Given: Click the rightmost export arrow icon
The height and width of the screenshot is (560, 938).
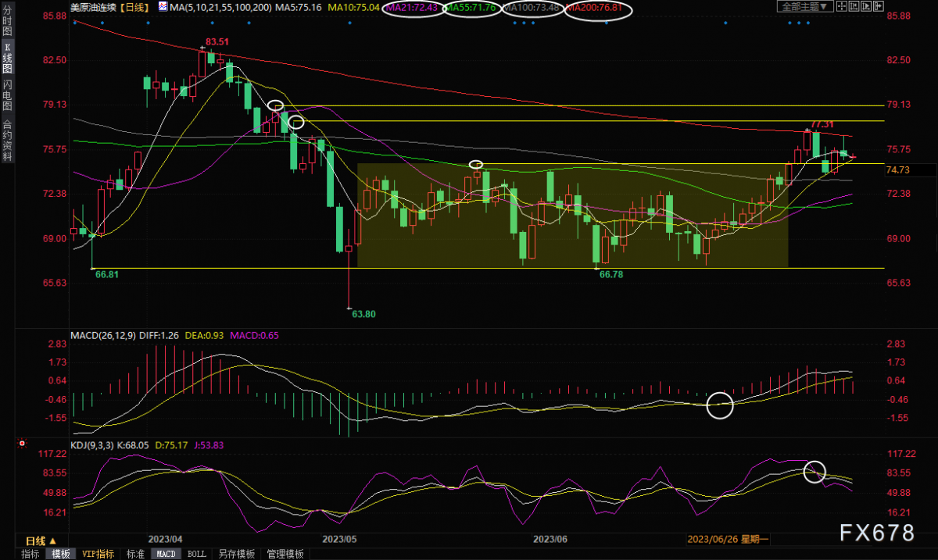Looking at the screenshot, I should [878, 6].
